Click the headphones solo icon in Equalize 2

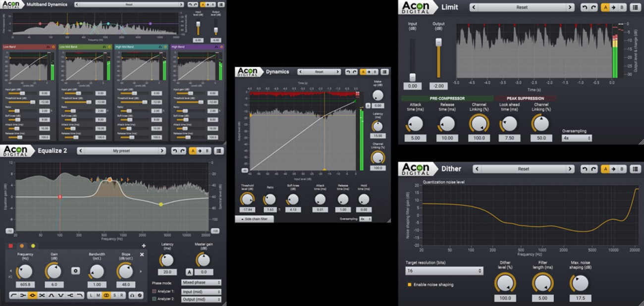click(x=132, y=295)
